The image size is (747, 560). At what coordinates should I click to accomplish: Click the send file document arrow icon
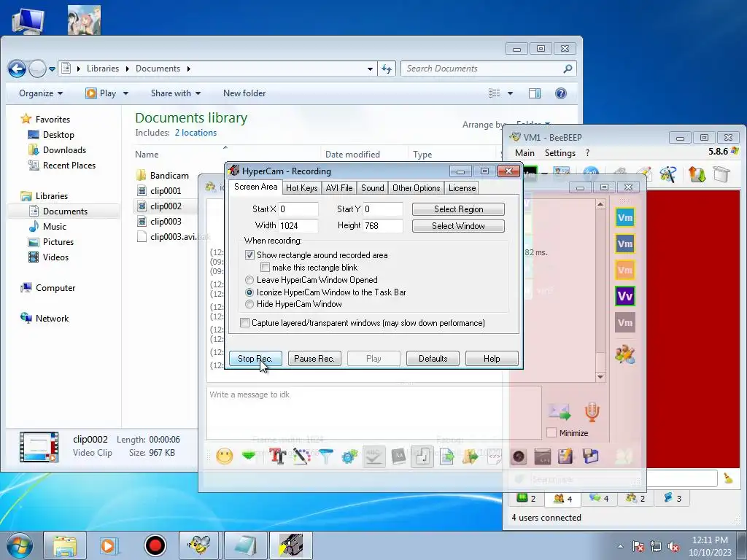point(447,456)
